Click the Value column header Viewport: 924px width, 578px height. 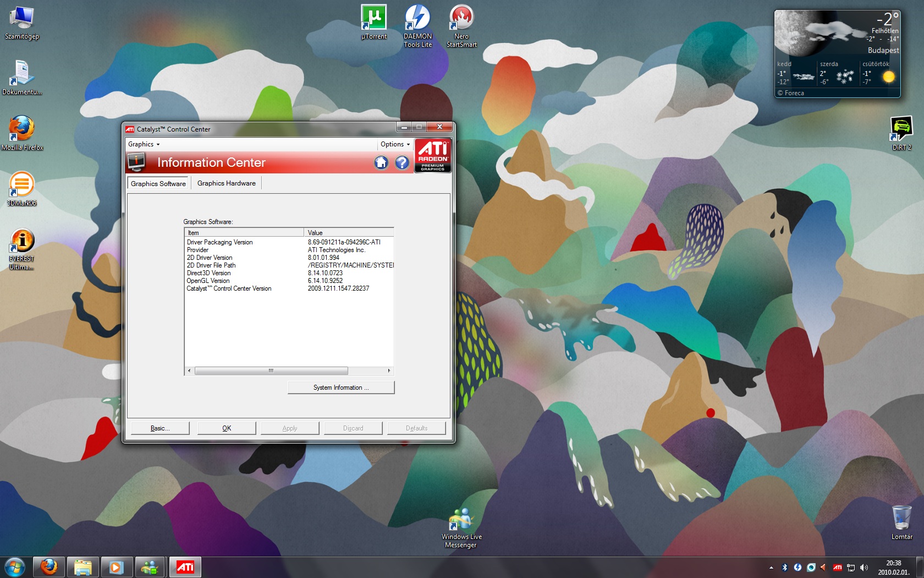click(x=349, y=232)
